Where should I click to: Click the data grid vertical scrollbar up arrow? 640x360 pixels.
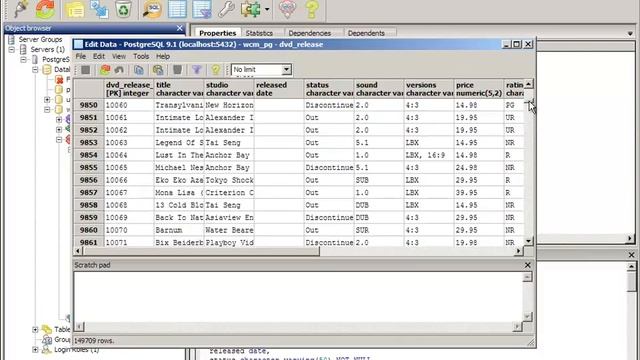click(528, 84)
